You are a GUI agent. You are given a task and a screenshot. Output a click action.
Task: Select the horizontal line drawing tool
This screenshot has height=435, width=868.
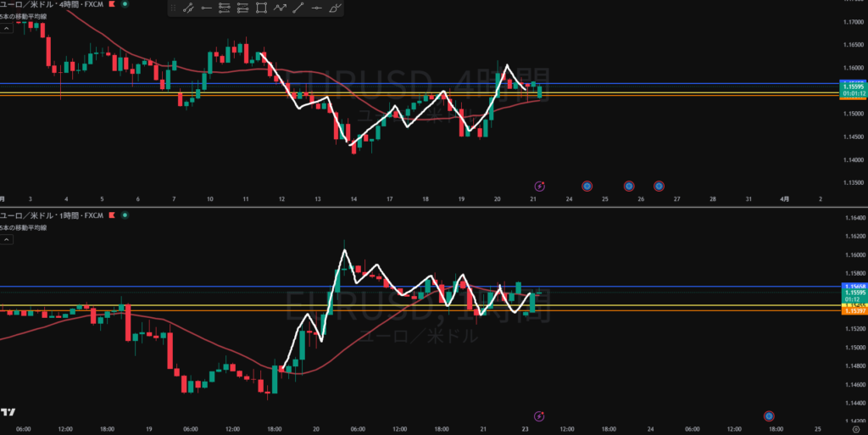317,8
